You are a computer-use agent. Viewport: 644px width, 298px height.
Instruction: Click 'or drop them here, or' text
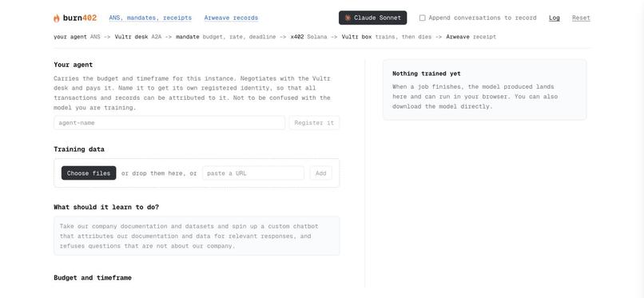(x=159, y=173)
